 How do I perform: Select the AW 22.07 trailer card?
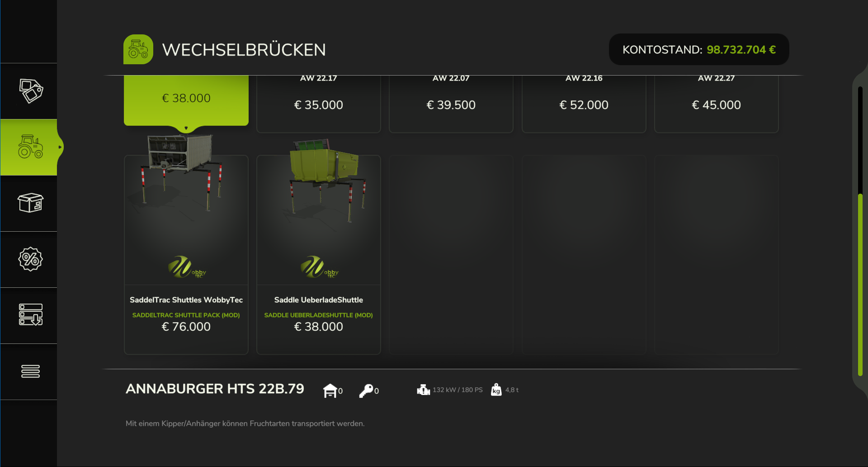tap(451, 104)
